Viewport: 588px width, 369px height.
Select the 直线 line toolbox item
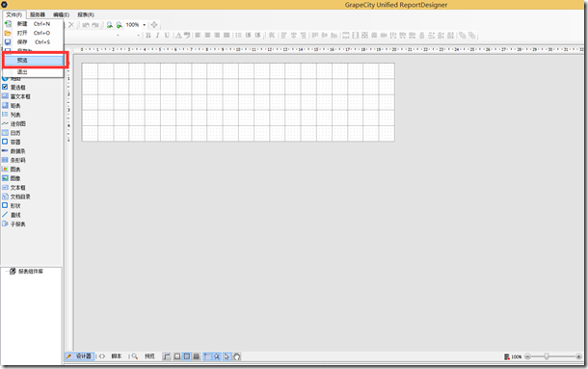coord(12,215)
